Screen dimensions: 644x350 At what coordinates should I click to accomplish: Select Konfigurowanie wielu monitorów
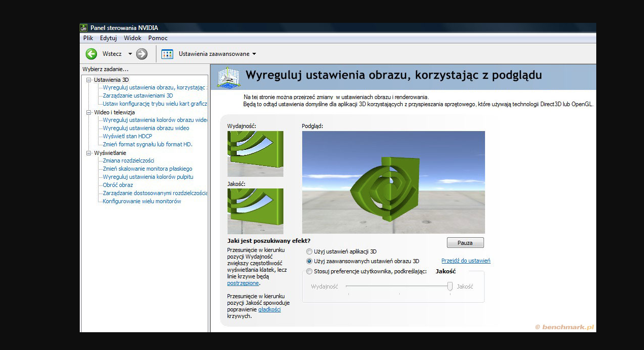pos(142,201)
